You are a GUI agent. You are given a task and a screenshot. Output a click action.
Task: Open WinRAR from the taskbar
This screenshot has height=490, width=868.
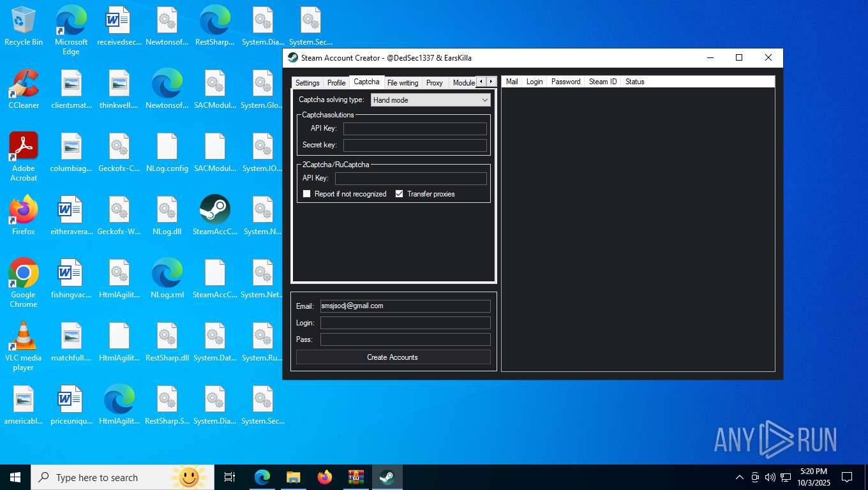coord(356,477)
